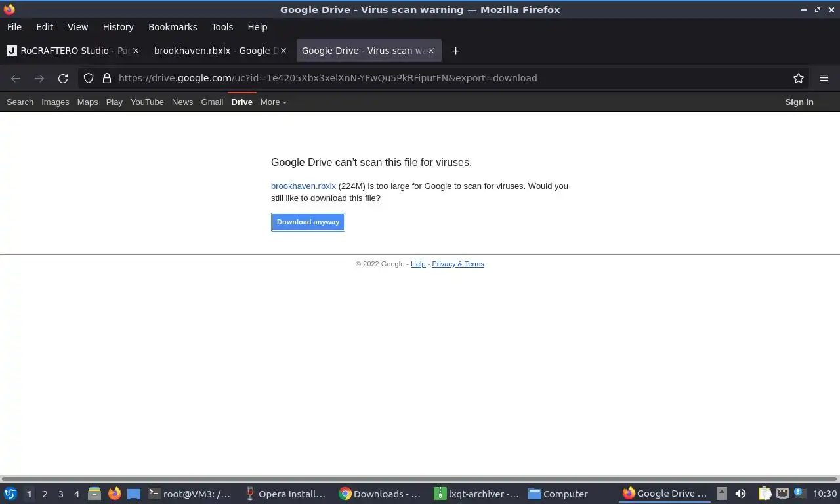The width and height of the screenshot is (840, 504).
Task: Open the network status tray icon
Action: coord(782,493)
